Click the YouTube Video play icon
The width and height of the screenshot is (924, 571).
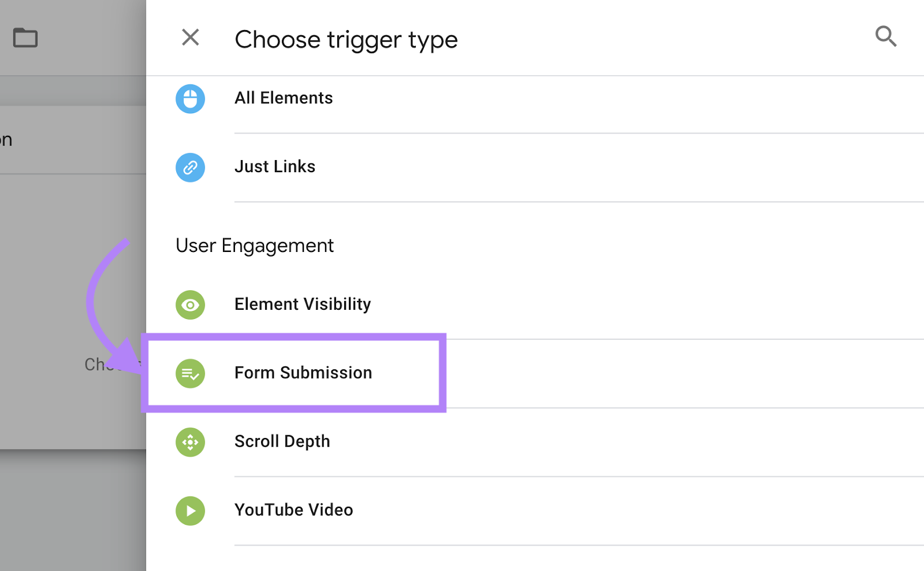click(x=190, y=511)
